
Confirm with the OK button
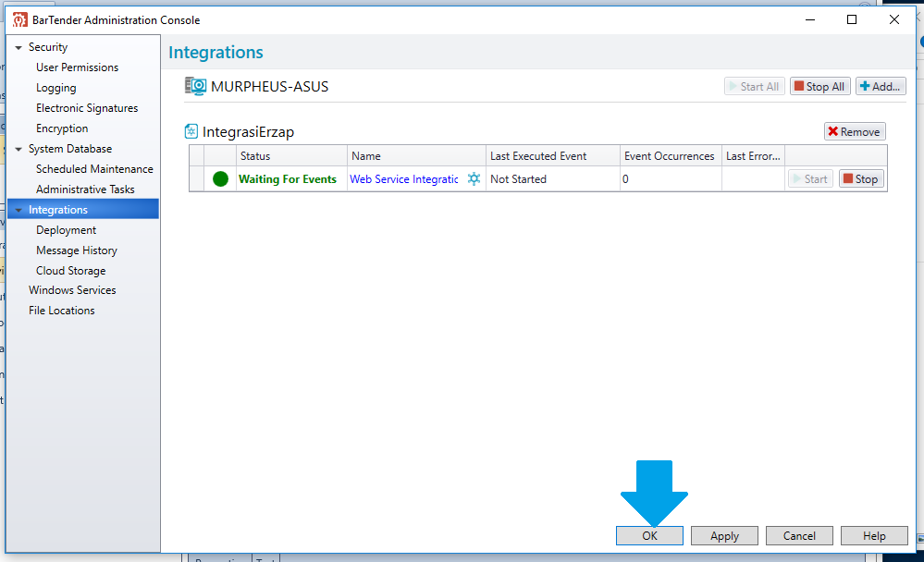[649, 535]
